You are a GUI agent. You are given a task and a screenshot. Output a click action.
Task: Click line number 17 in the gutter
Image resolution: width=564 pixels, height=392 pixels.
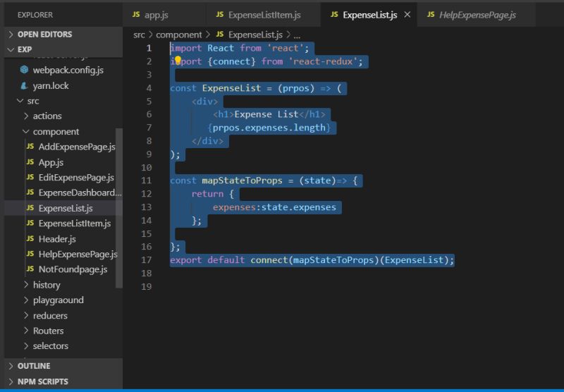click(146, 259)
